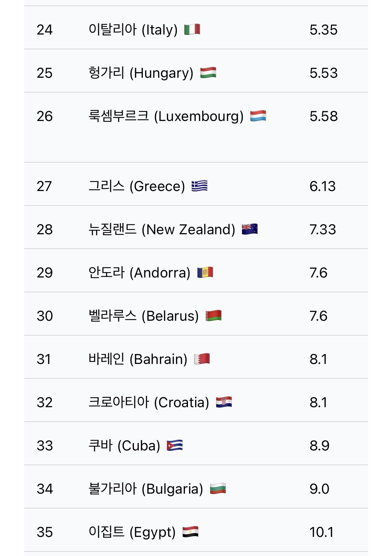Click rank number 33
This screenshot has height=556, width=392.
tap(45, 446)
